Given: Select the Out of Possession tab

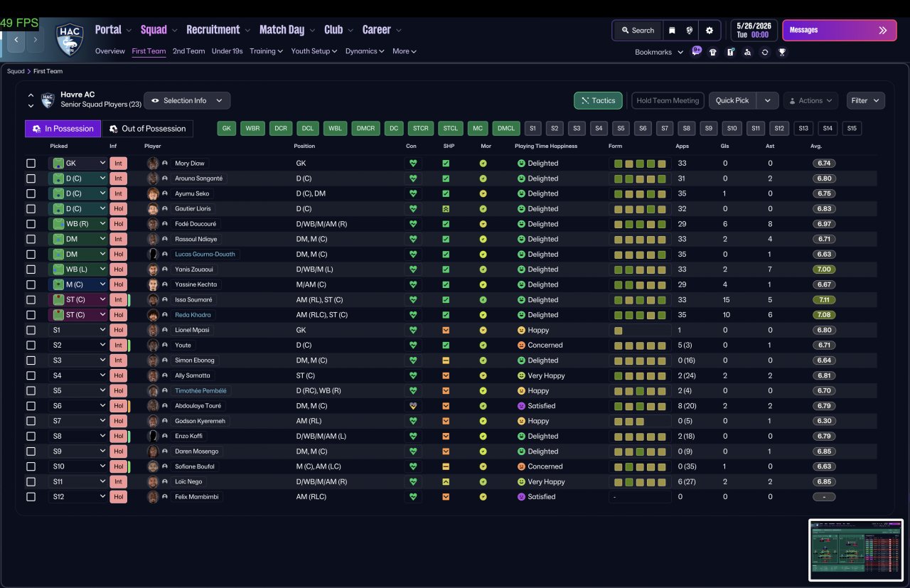Looking at the screenshot, I should tap(147, 129).
